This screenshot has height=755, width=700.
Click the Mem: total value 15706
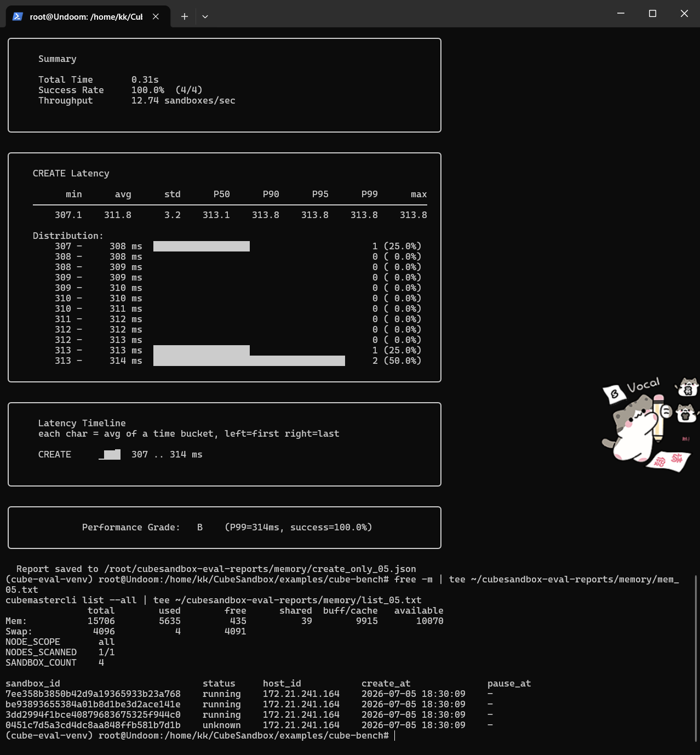coord(101,621)
